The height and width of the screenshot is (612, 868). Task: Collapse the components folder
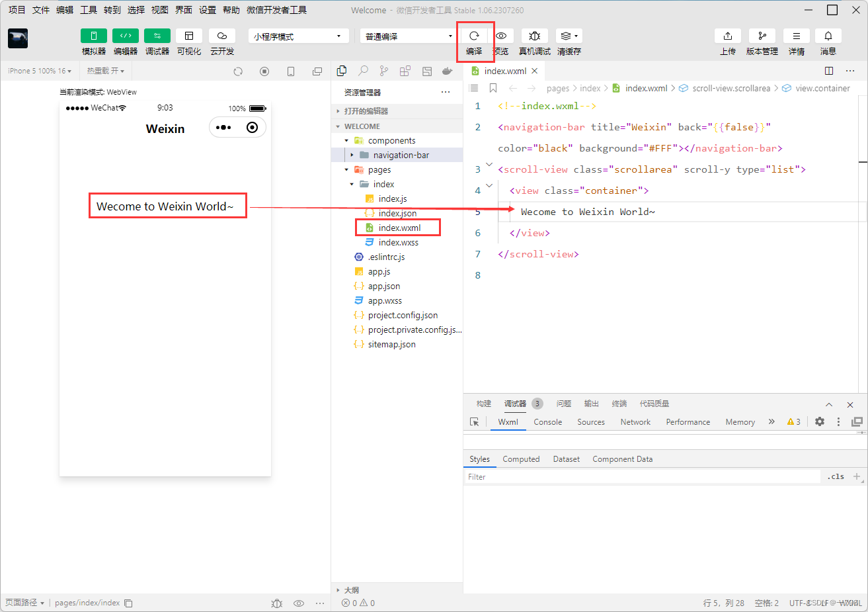[397, 140]
